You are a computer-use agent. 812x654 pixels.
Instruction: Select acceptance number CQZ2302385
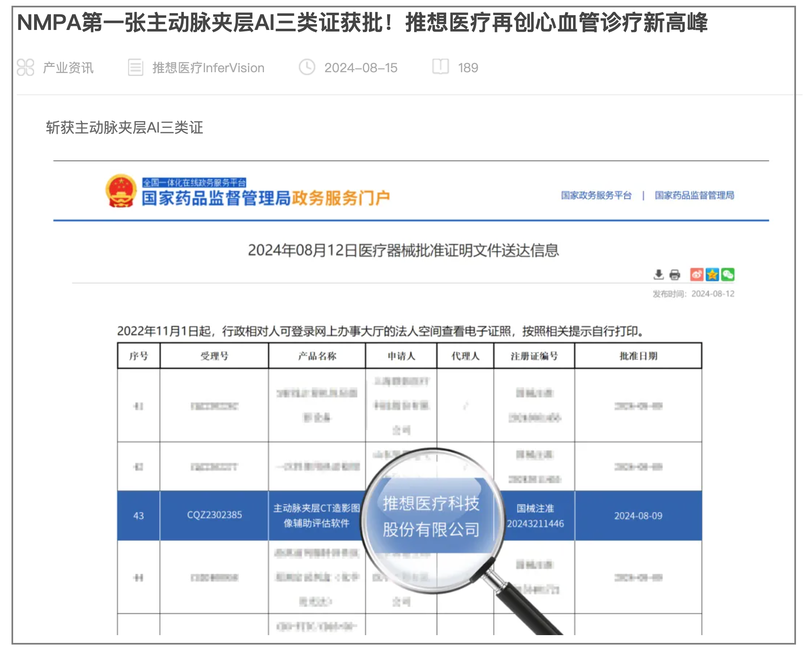(x=214, y=515)
